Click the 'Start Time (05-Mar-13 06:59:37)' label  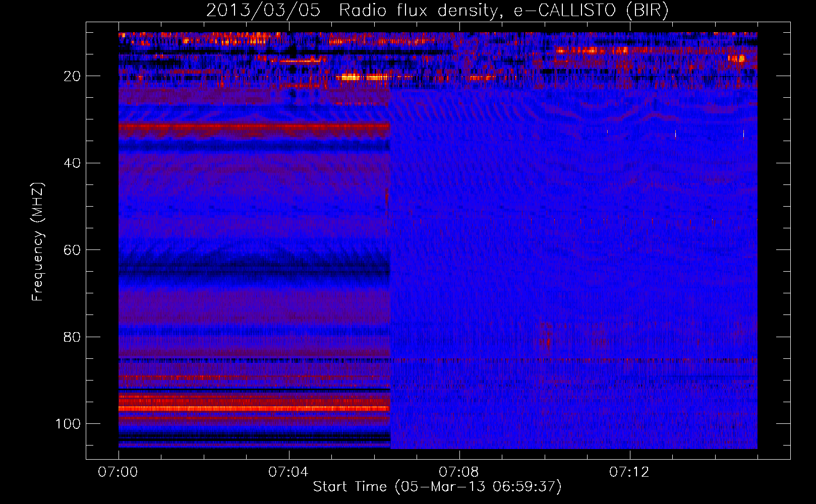pyautogui.click(x=437, y=487)
